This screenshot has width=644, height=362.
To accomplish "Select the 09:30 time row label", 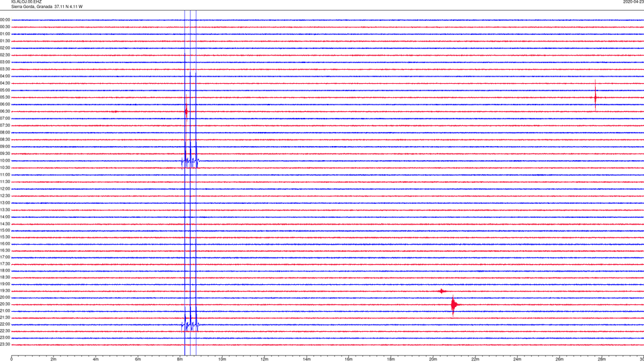I will click(x=5, y=154).
